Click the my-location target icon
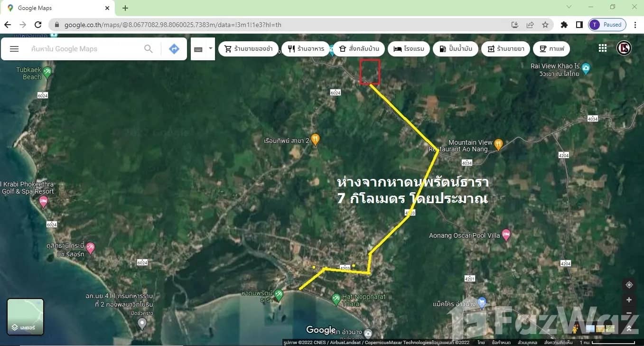 [x=629, y=285]
